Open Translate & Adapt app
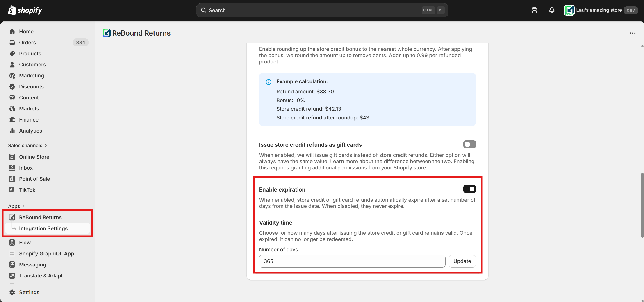Screen dimensions: 644x302 pos(41,275)
